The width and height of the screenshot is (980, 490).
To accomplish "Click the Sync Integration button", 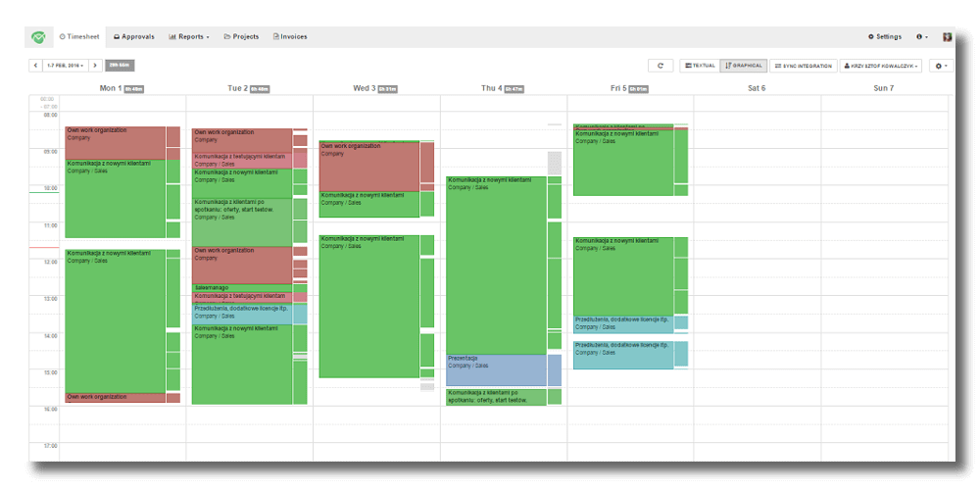I will 804,65.
